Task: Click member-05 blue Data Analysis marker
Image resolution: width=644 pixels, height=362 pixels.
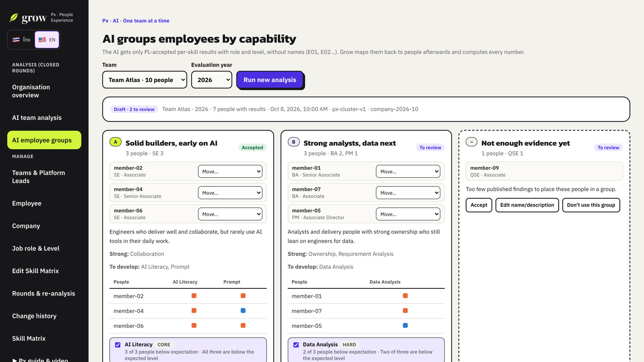Action: tap(405, 325)
